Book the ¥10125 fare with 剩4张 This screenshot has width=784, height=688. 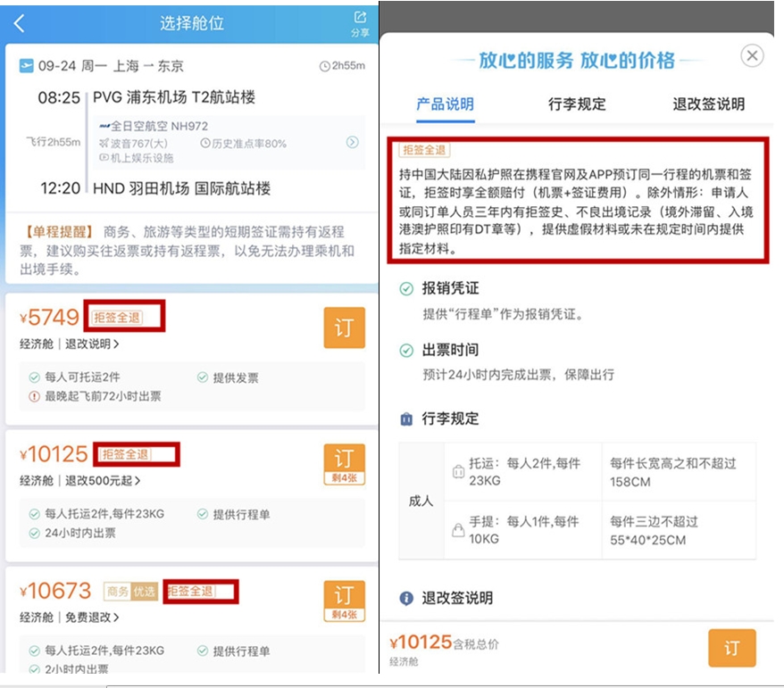(344, 464)
